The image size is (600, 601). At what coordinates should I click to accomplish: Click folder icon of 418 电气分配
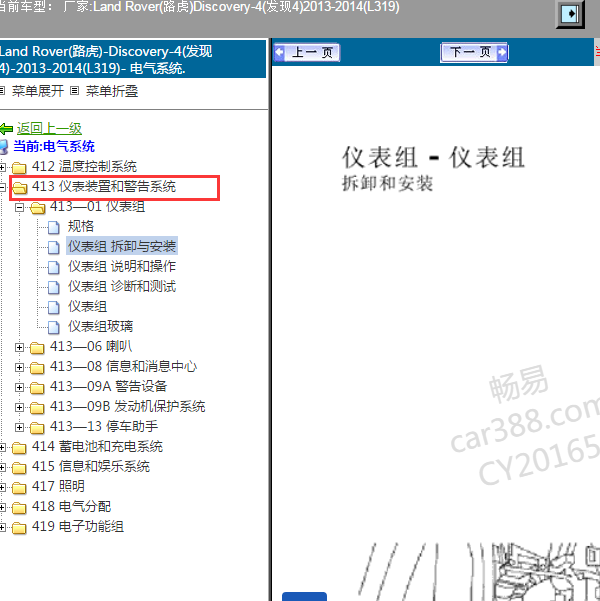[x=19, y=508]
